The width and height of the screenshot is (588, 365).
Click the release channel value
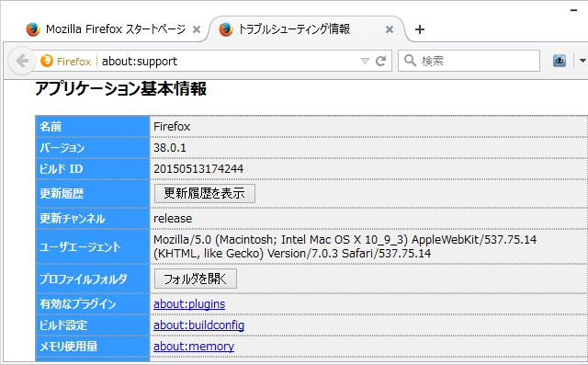coord(173,218)
